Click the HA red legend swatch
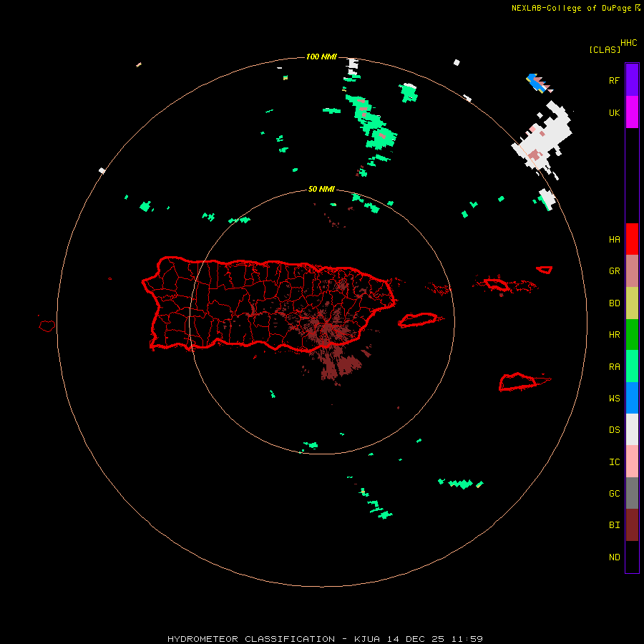The width and height of the screenshot is (644, 644). click(x=632, y=239)
